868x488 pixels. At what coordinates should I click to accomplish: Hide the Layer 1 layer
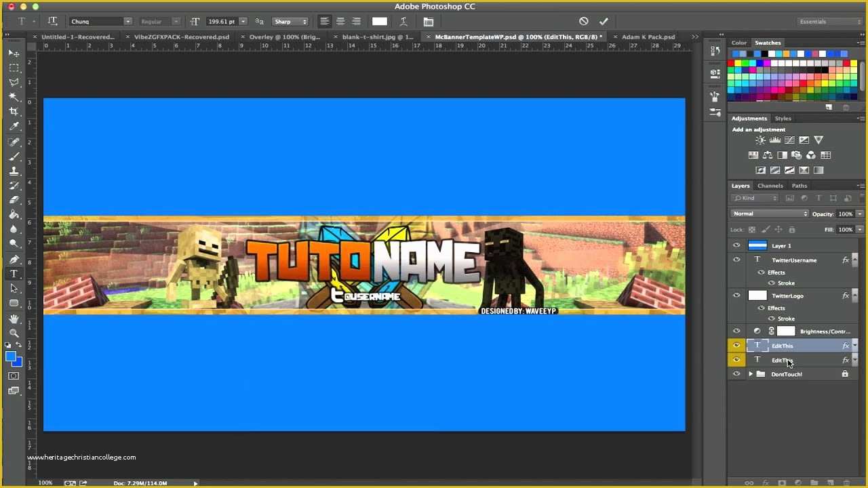[736, 245]
